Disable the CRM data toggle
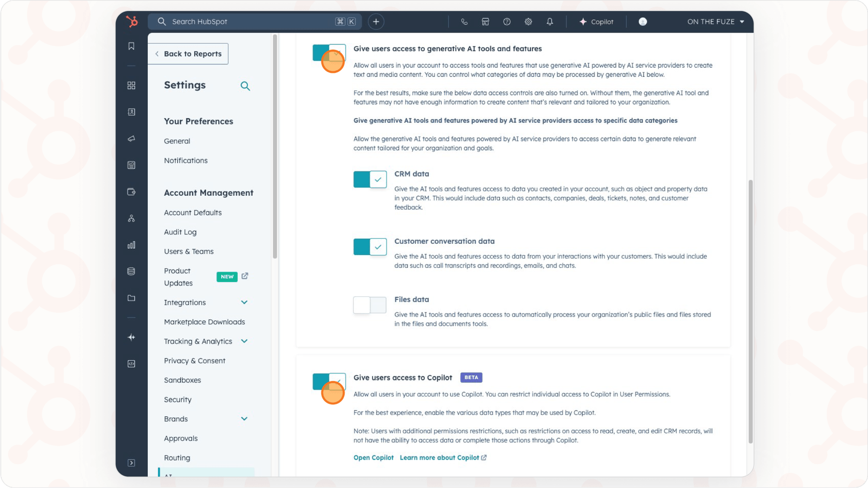The image size is (868, 488). tap(369, 179)
